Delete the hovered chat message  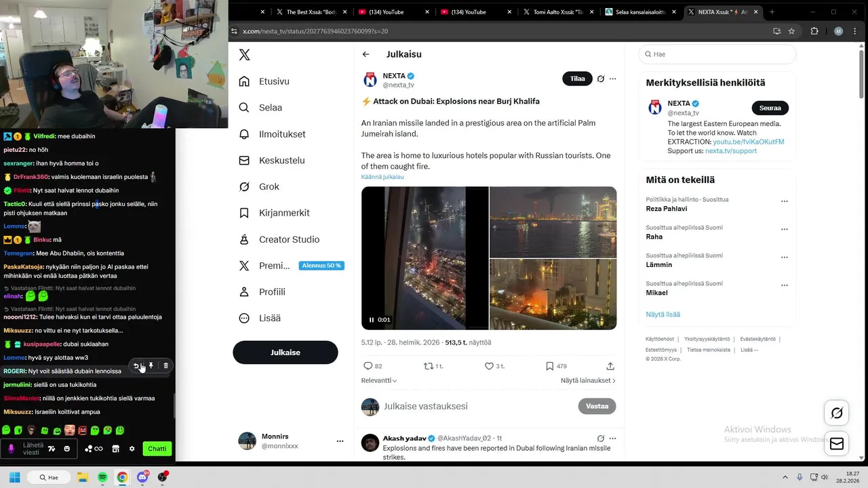click(x=166, y=365)
